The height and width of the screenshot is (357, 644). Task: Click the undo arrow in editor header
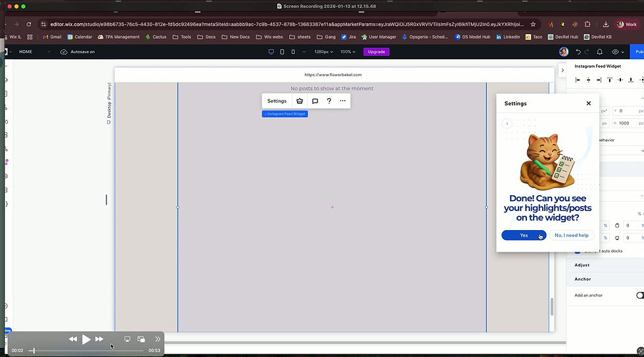click(x=578, y=52)
